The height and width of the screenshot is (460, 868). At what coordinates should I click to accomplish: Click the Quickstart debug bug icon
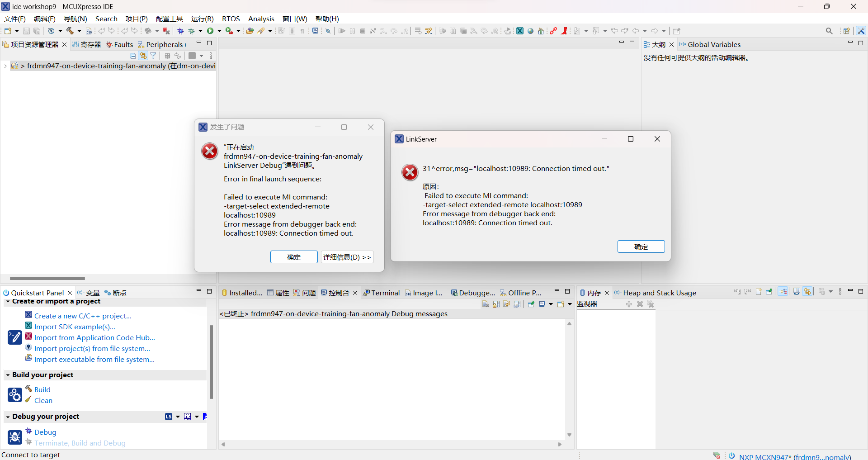point(15,437)
